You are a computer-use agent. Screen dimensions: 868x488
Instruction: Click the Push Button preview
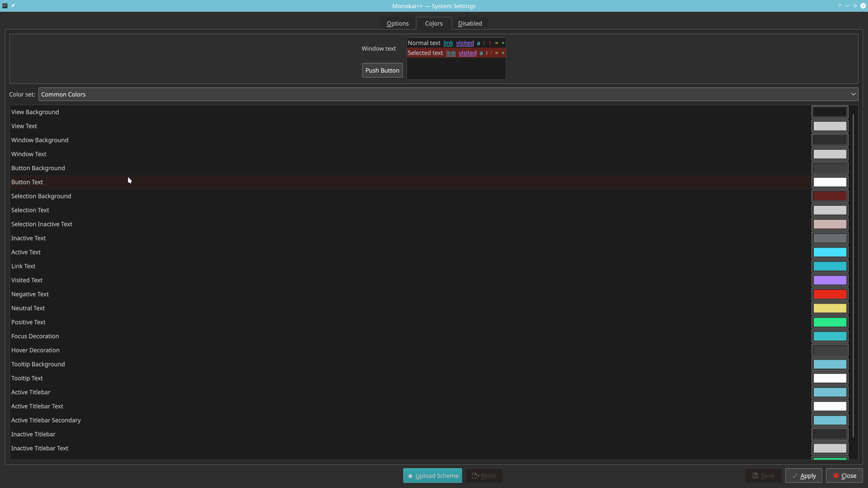[382, 70]
